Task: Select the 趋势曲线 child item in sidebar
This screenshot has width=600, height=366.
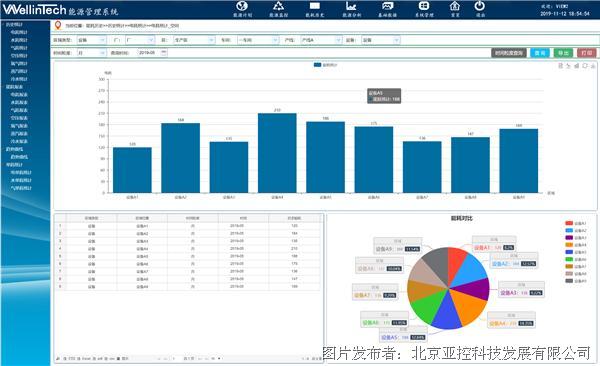Action: [19, 157]
